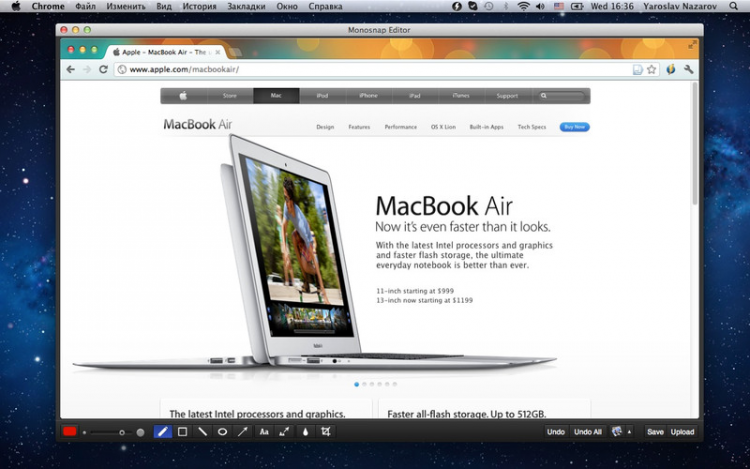Activate the Crop tool

pos(325,432)
